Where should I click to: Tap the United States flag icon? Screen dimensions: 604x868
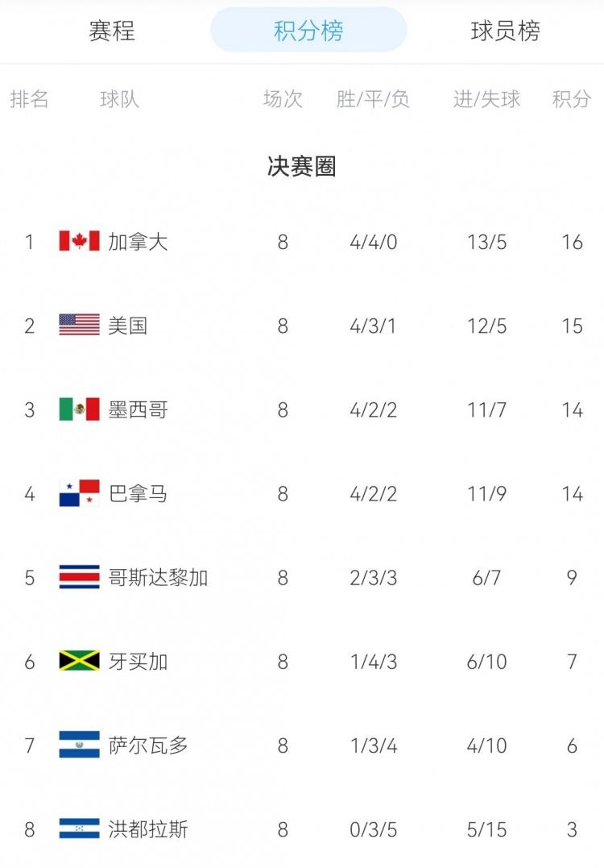[x=79, y=325]
